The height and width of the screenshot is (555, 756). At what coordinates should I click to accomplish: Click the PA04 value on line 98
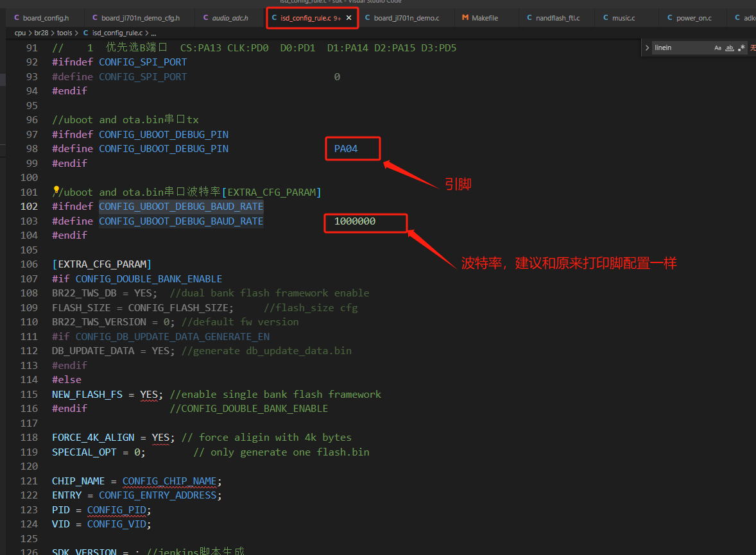(x=346, y=148)
